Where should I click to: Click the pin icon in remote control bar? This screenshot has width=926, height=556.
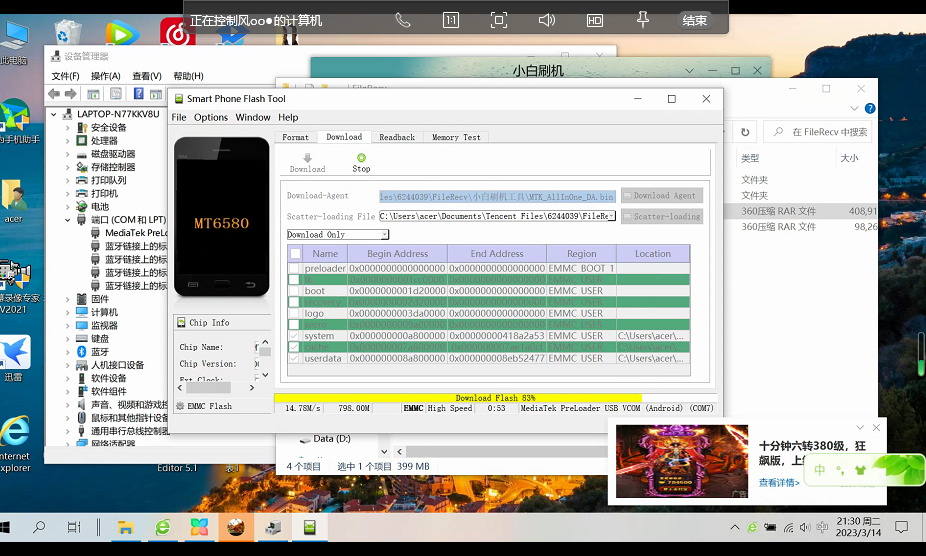(x=643, y=20)
